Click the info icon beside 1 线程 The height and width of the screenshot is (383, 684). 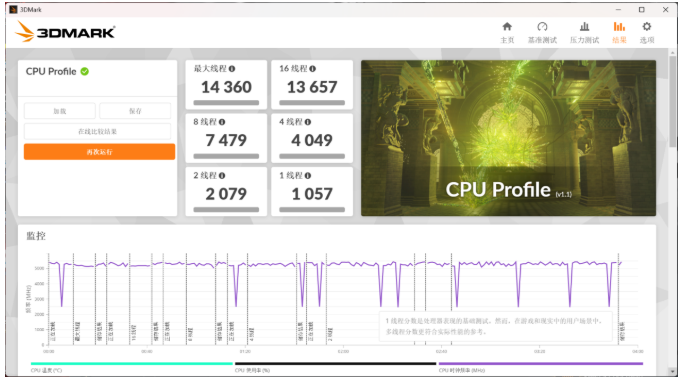point(308,176)
